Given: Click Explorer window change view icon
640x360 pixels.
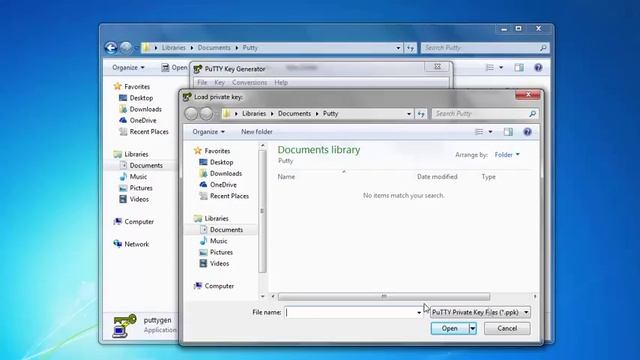Looking at the screenshot, I should pos(489,67).
